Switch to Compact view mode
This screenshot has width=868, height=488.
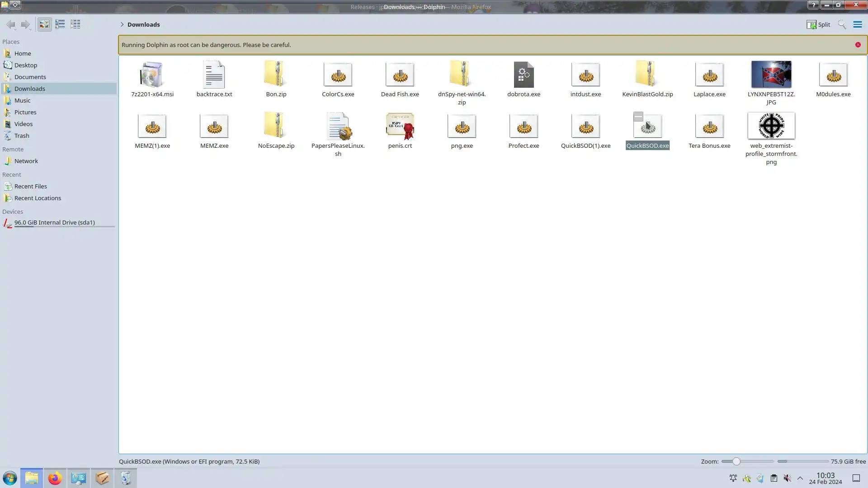point(60,24)
